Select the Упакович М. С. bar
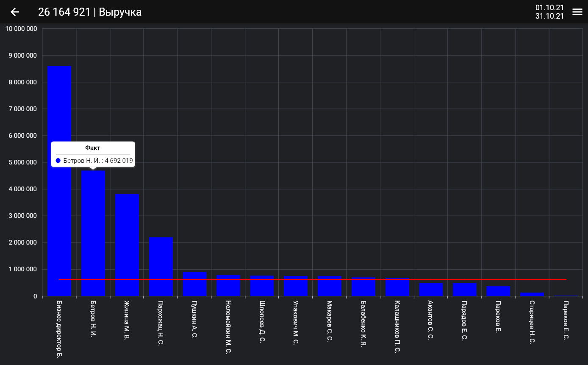Viewport: 588px width, 365px height. [296, 286]
